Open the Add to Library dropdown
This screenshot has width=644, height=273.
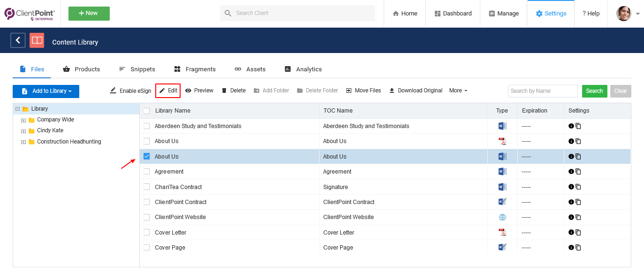46,91
